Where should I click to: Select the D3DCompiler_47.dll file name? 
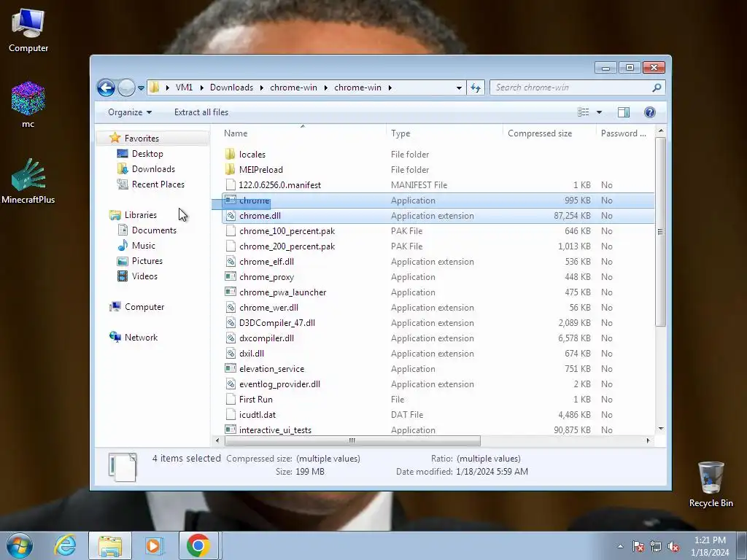tap(276, 323)
